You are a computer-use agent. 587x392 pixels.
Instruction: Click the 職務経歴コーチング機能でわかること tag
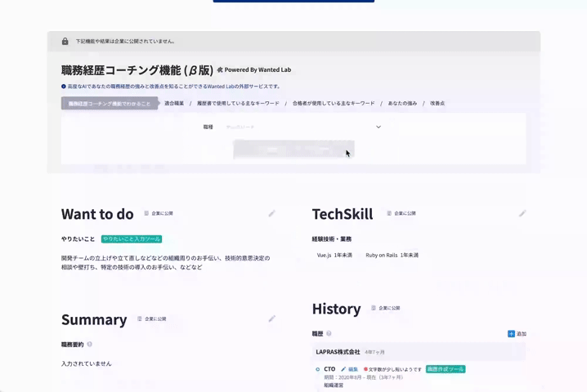110,104
